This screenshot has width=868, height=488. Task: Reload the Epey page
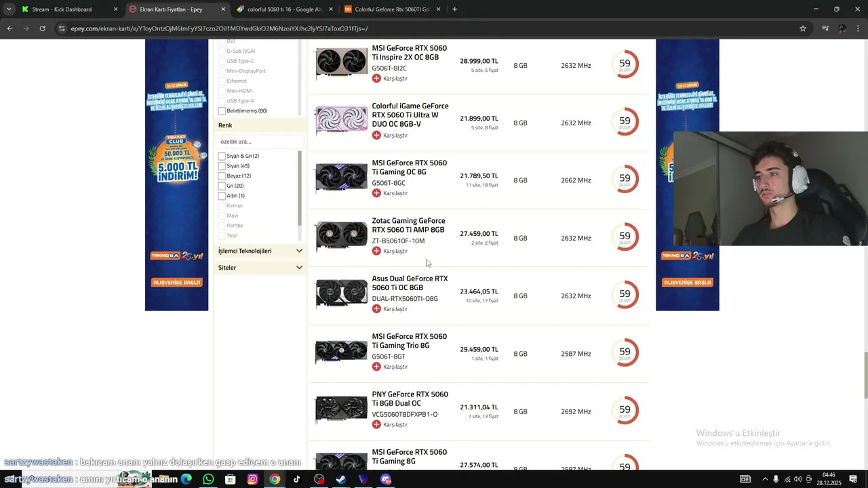coord(42,28)
